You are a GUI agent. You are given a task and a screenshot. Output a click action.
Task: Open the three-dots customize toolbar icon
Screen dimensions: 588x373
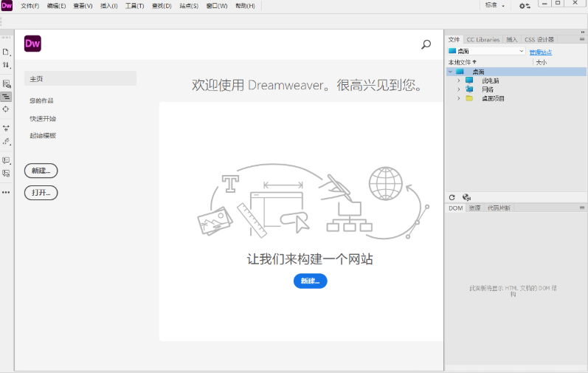pos(6,192)
